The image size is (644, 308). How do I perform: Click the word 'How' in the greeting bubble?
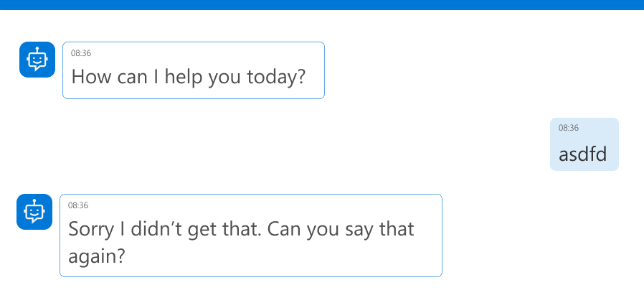click(90, 76)
